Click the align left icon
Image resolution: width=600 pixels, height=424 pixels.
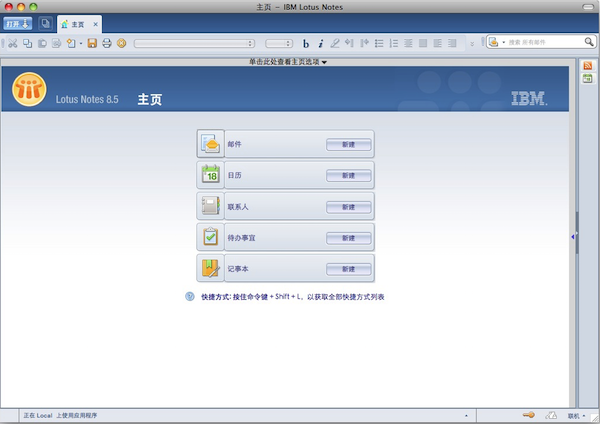[x=437, y=43]
